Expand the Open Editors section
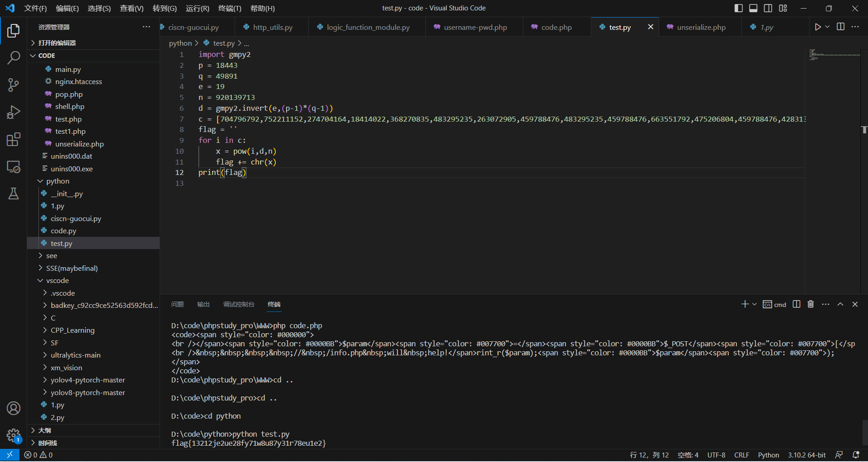Screen dimensions: 868x462 93,43
